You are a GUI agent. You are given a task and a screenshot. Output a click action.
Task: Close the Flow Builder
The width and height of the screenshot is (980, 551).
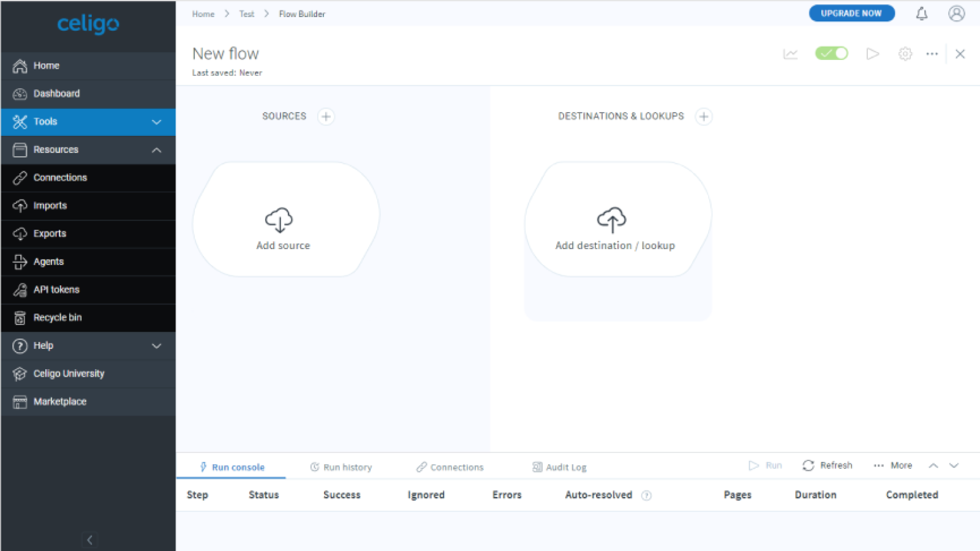[x=960, y=54]
